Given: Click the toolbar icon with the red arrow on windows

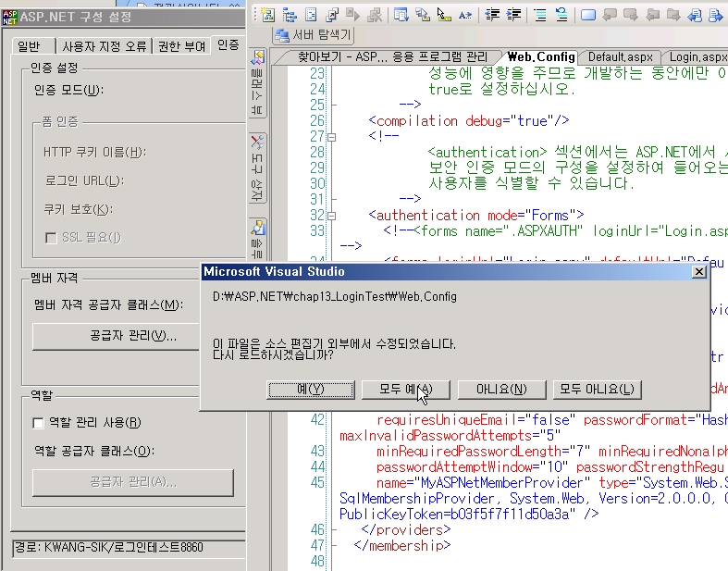Looking at the screenshot, I should (x=331, y=15).
